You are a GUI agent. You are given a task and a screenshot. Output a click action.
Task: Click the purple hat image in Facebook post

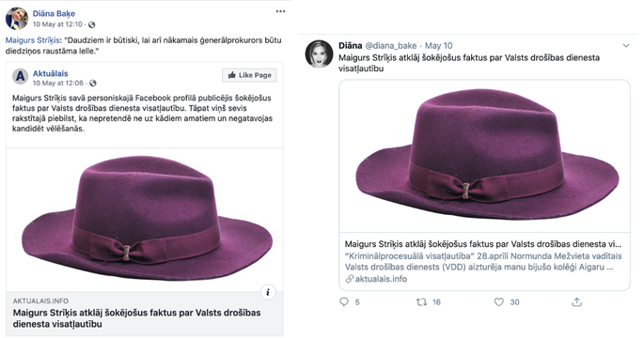[145, 220]
